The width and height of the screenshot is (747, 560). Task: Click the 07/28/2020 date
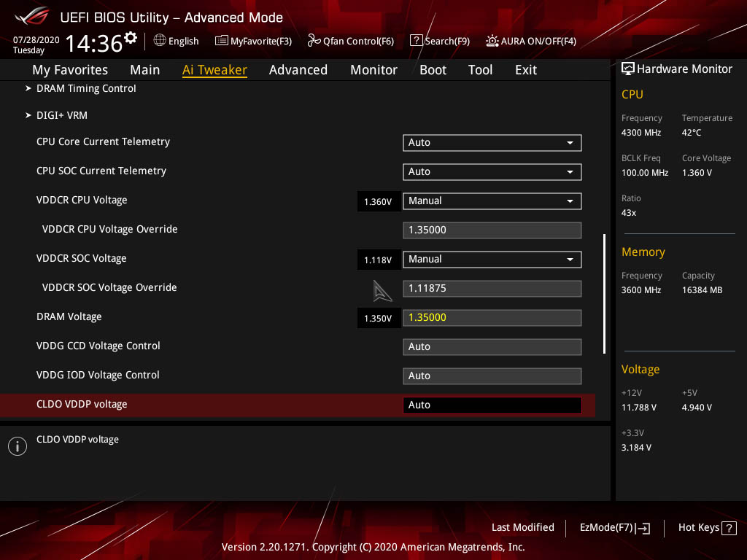pos(36,40)
